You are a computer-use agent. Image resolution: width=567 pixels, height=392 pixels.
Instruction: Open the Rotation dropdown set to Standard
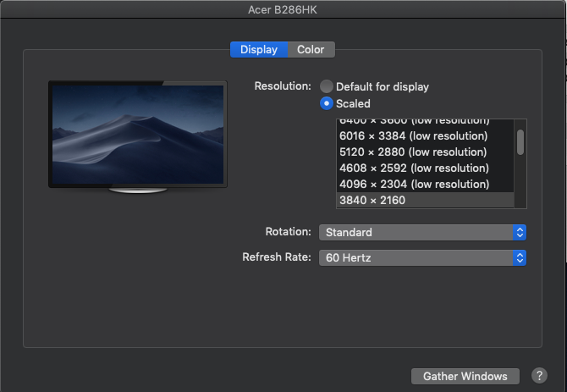422,232
